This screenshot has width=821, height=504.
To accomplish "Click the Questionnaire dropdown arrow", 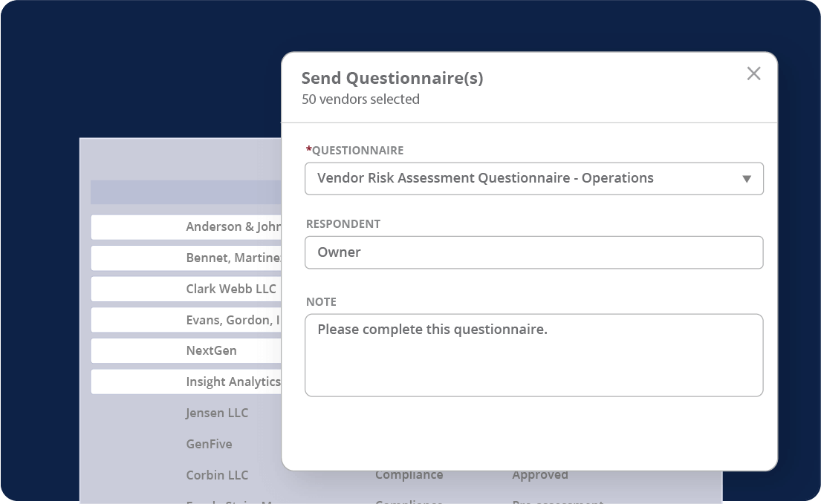I will 747,179.
